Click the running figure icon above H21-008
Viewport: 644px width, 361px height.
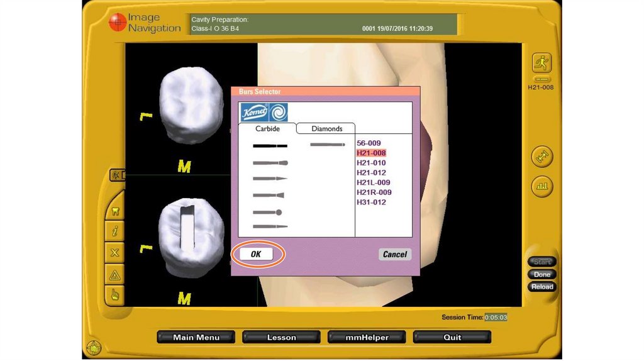(x=541, y=64)
